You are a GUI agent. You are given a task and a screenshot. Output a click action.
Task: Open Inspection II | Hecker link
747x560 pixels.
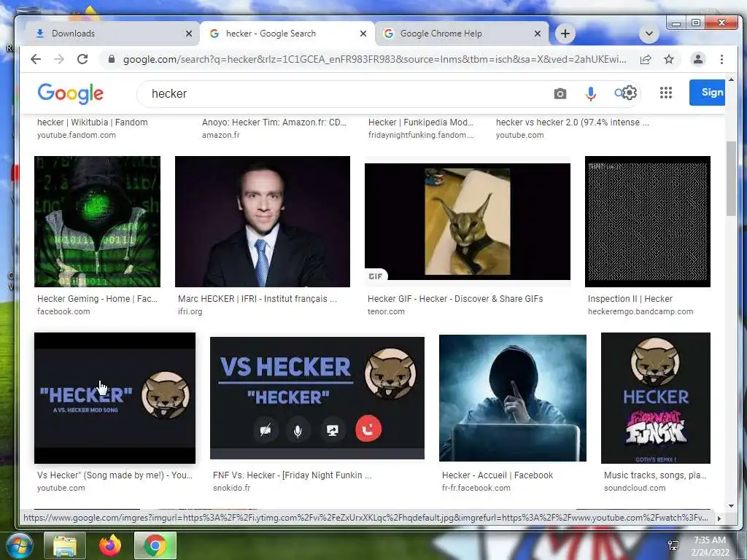pos(630,299)
